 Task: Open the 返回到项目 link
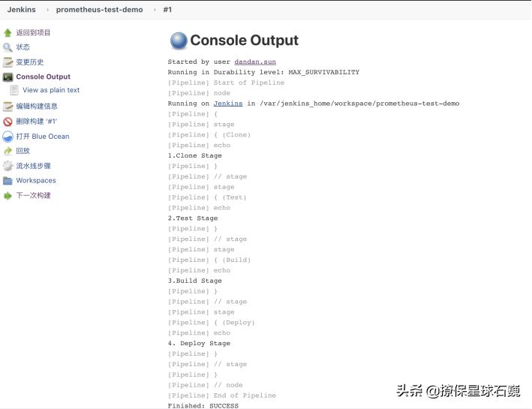[33, 32]
